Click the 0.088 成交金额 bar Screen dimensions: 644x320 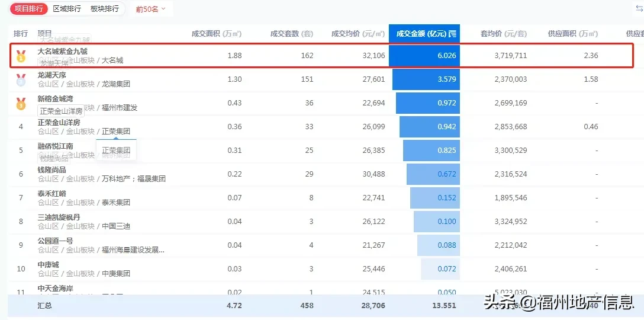[x=439, y=245]
